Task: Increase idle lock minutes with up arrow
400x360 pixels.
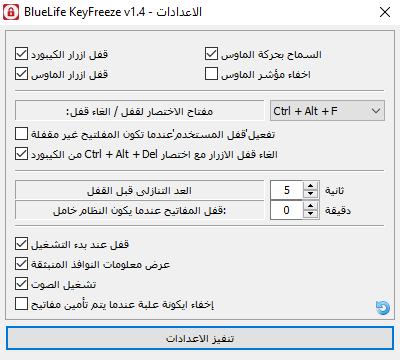Action: click(x=310, y=206)
